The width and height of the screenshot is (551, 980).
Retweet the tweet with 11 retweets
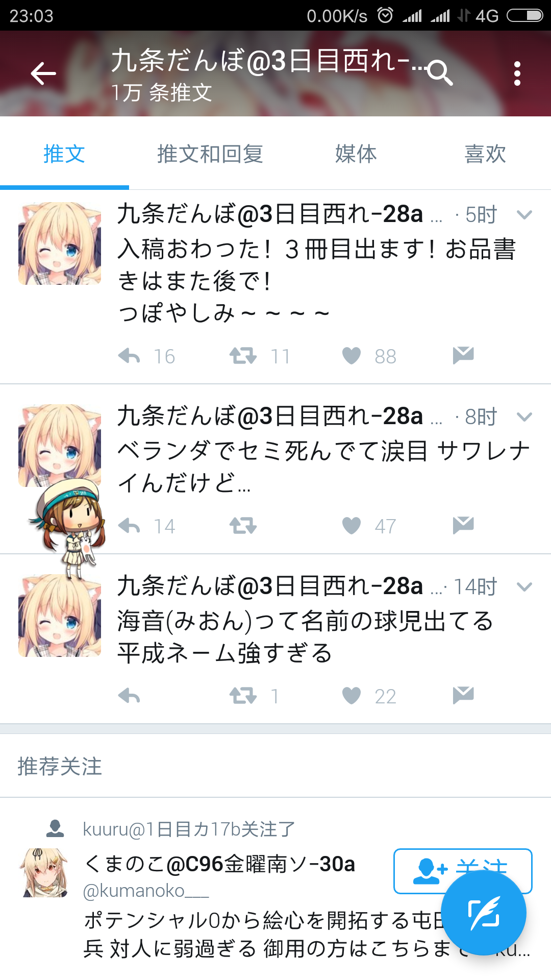pos(243,356)
